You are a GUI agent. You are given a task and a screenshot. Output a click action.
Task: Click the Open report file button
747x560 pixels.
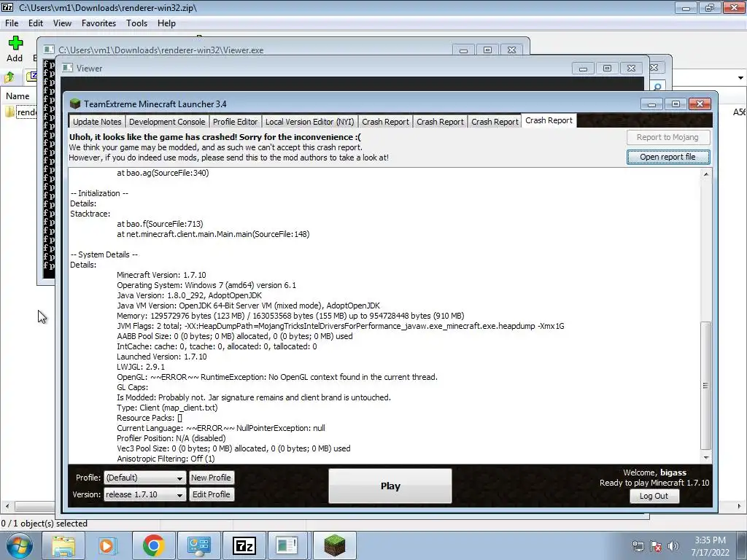(668, 157)
